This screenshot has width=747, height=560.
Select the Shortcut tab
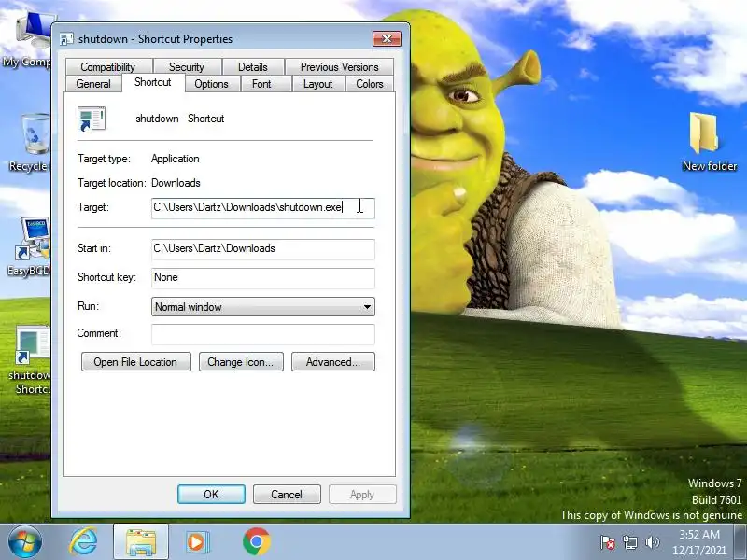coord(153,82)
